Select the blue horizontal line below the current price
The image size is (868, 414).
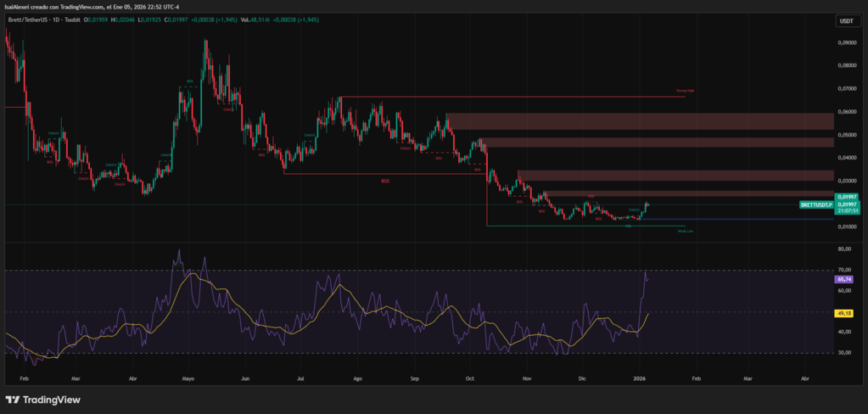click(736, 219)
